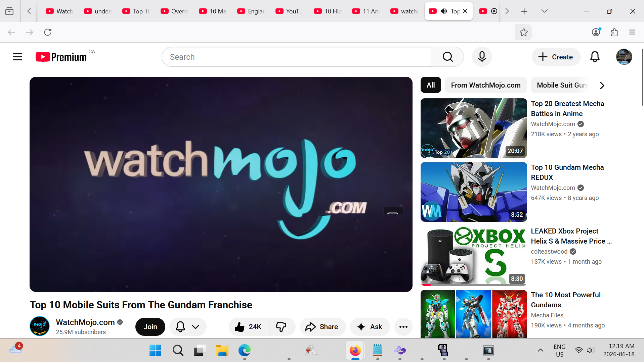The image size is (644, 362).
Task: Open the browser extensions puzzle icon
Action: coord(614,32)
